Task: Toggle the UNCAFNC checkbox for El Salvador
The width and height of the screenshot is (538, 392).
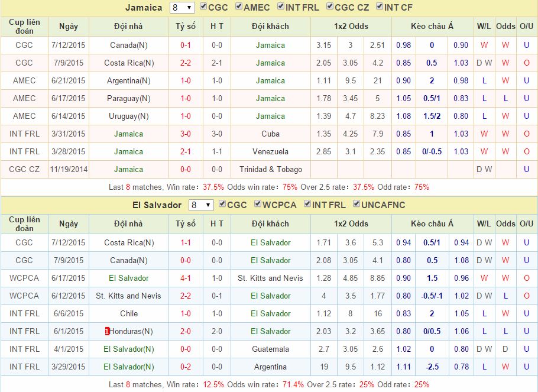Action: coord(357,204)
